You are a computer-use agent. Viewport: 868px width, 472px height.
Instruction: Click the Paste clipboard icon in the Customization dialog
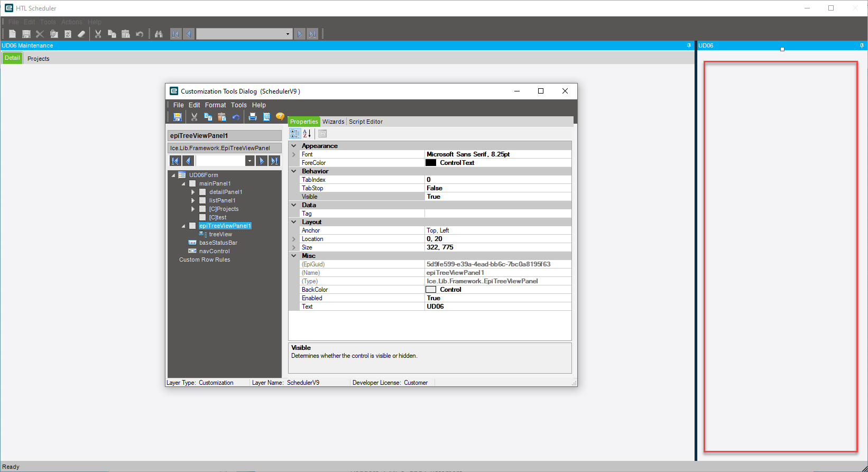[x=222, y=117]
